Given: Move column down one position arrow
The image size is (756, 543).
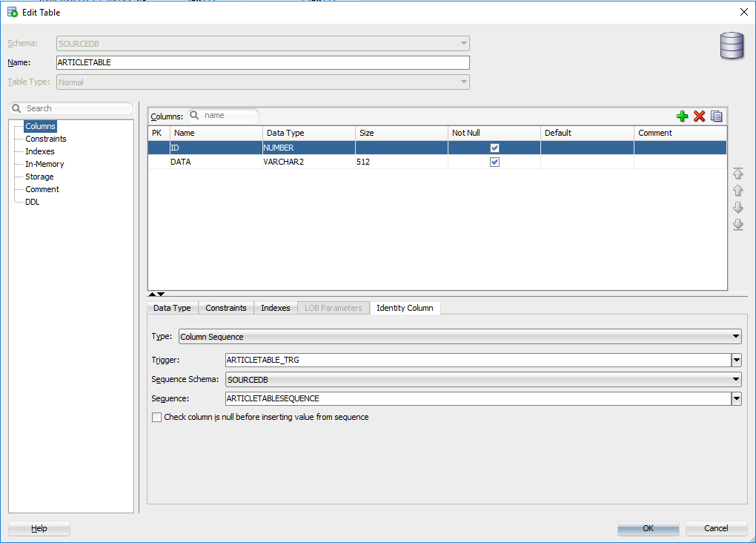Looking at the screenshot, I should coord(737,208).
